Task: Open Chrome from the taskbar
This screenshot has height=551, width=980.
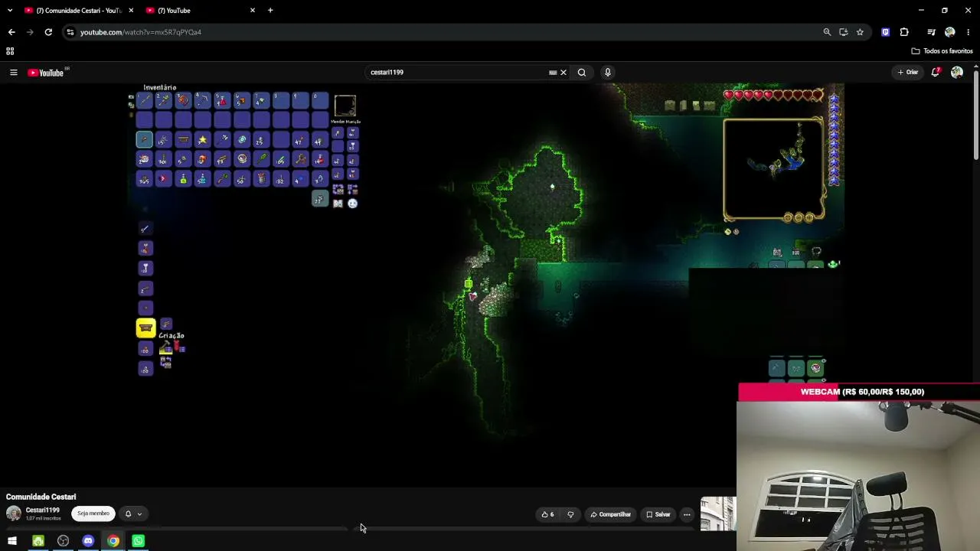Action: pos(113,541)
